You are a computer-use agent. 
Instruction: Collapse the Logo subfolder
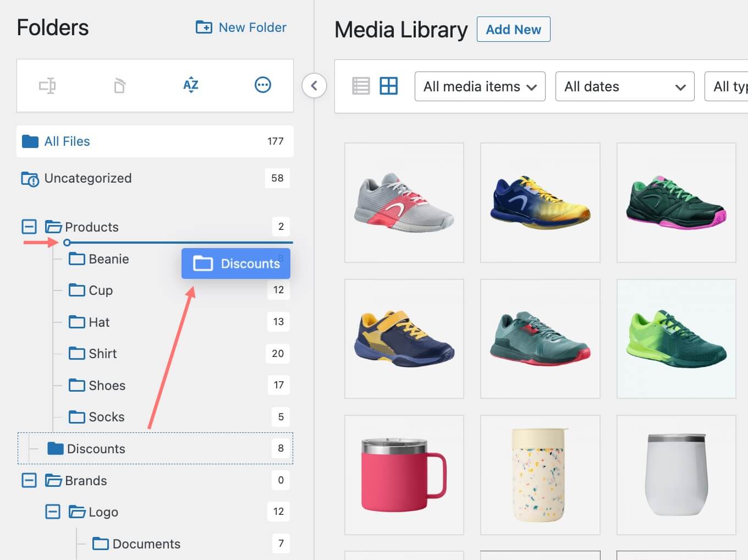point(53,512)
